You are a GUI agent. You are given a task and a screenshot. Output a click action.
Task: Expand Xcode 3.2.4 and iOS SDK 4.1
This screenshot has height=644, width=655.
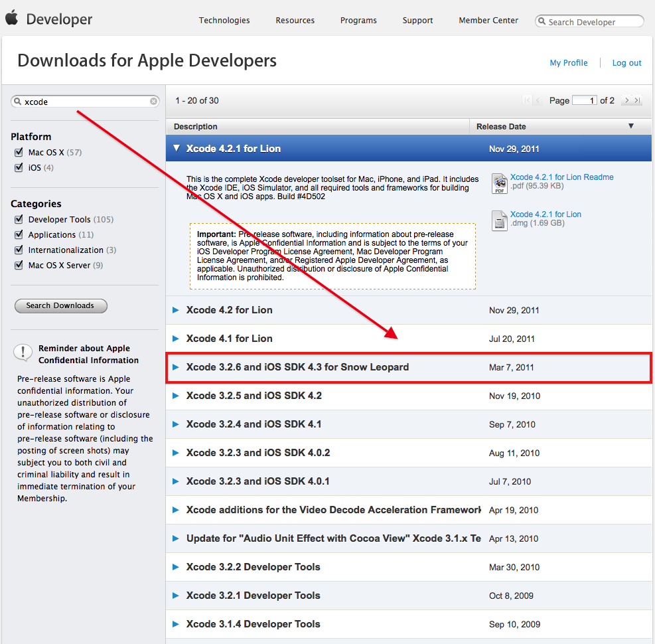pos(176,424)
